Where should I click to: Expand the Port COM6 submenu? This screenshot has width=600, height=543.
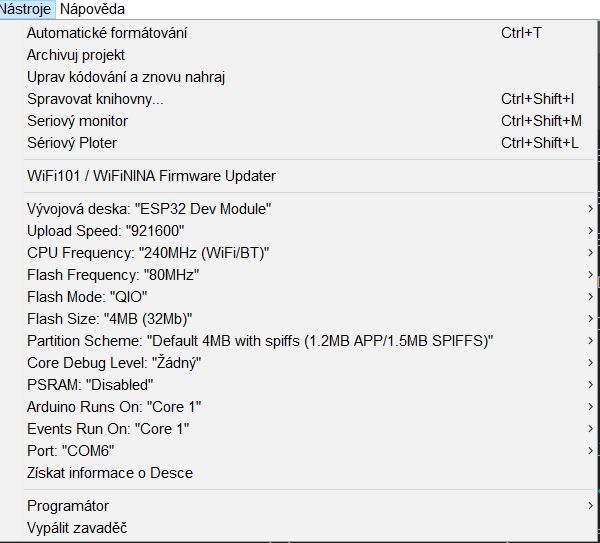(x=71, y=450)
